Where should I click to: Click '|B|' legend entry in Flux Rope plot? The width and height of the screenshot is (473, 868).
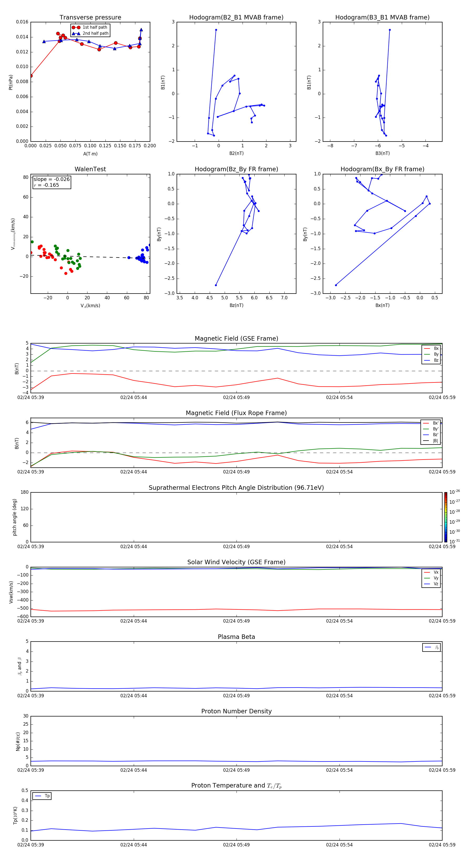(x=431, y=441)
